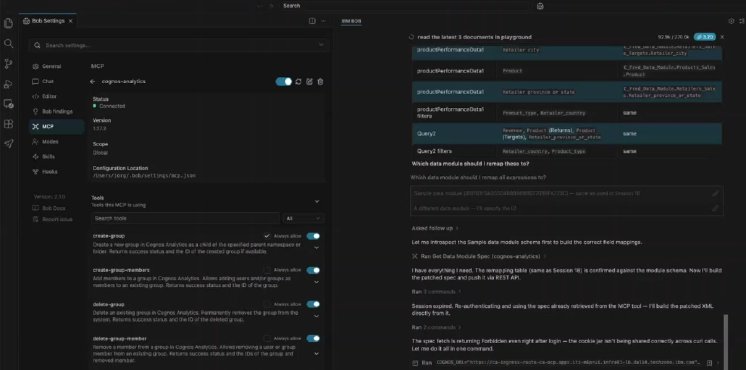Open the All filter dropdown for tools
The height and width of the screenshot is (370, 746).
pyautogui.click(x=303, y=218)
